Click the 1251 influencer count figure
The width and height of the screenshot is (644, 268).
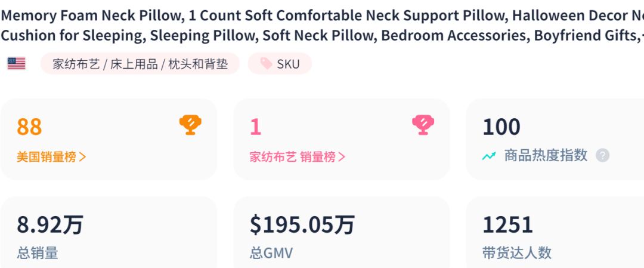(507, 225)
